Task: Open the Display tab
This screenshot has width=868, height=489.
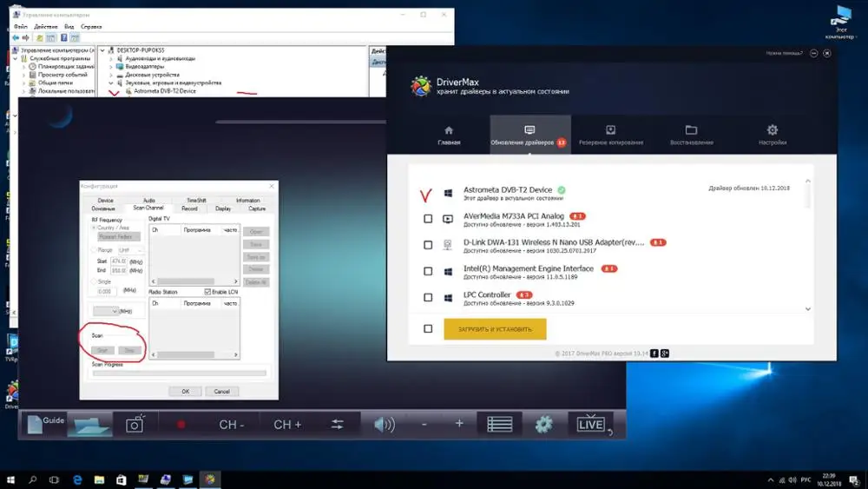Action: tap(223, 208)
